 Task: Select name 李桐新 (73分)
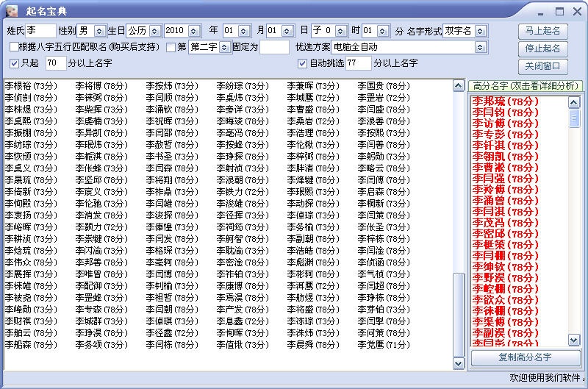click(x=384, y=204)
